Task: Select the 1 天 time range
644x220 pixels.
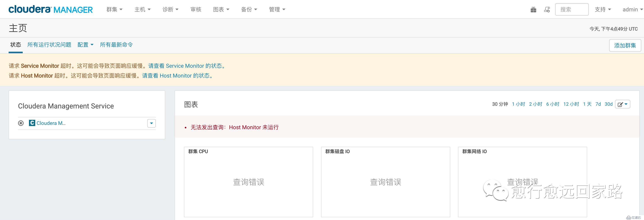Action: click(x=587, y=104)
